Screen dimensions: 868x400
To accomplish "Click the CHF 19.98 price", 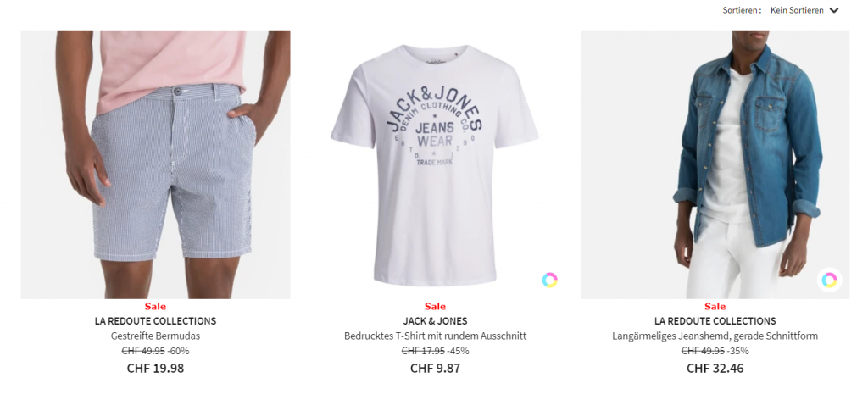I will tap(156, 368).
